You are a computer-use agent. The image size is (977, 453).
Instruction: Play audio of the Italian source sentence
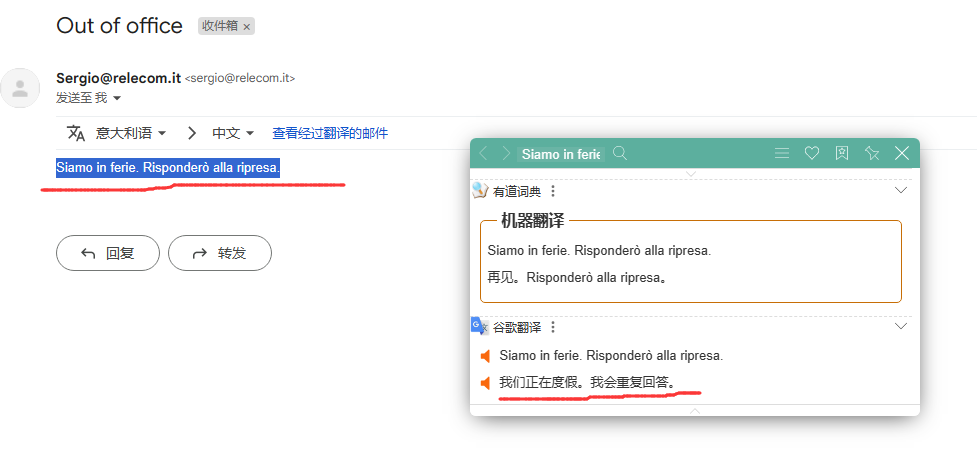click(486, 356)
